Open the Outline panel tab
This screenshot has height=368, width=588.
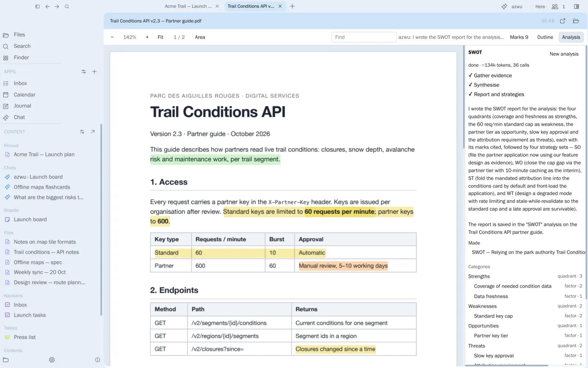545,37
